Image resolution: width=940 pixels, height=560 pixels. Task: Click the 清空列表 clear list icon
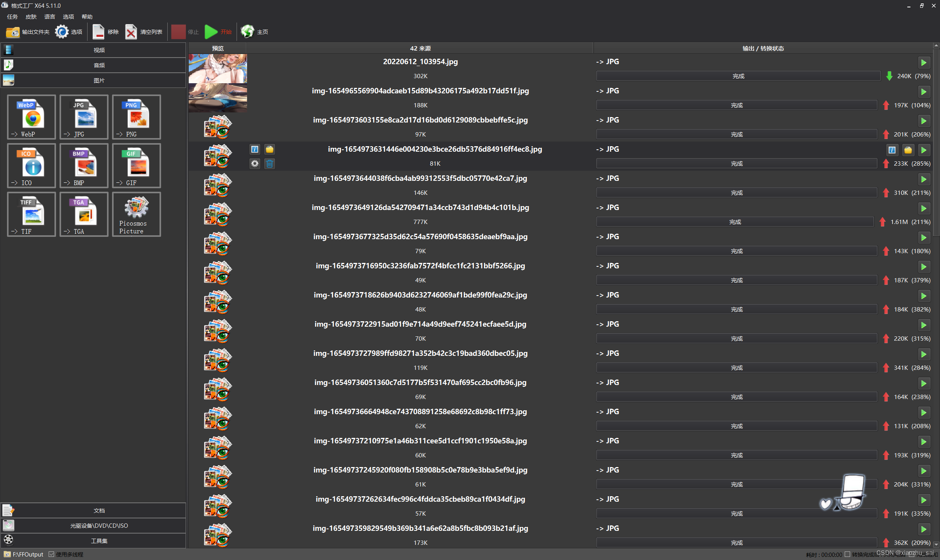click(132, 32)
